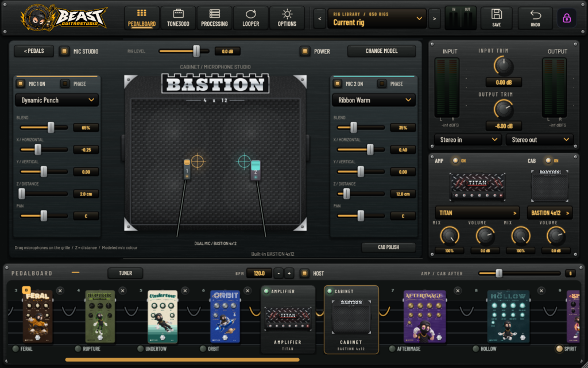Click the Input Trim knob

tap(503, 66)
